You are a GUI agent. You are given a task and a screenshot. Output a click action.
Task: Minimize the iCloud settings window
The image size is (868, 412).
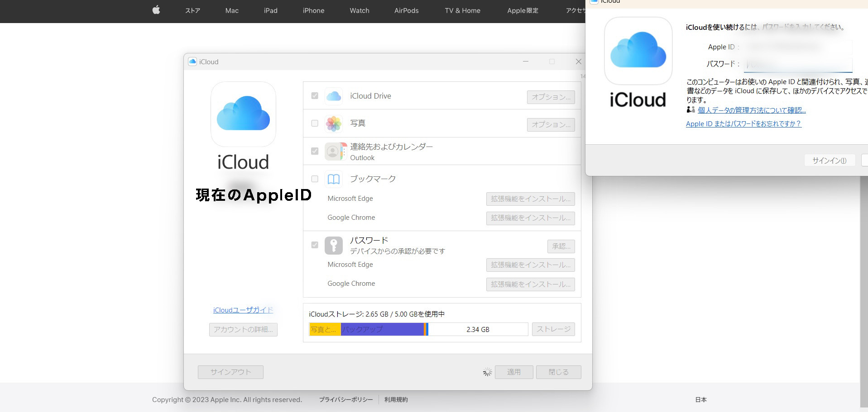point(526,62)
